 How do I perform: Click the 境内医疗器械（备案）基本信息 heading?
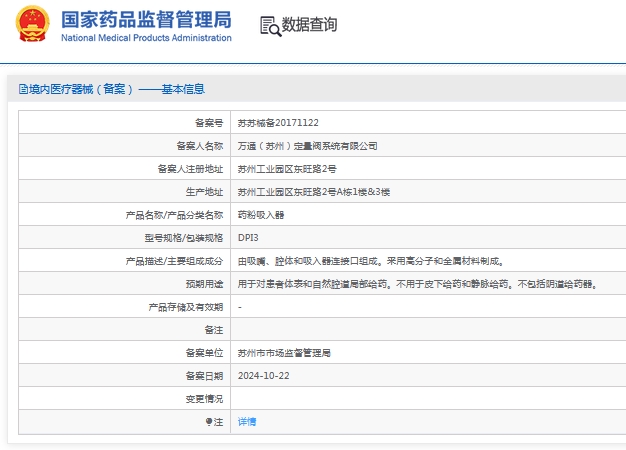(117, 89)
